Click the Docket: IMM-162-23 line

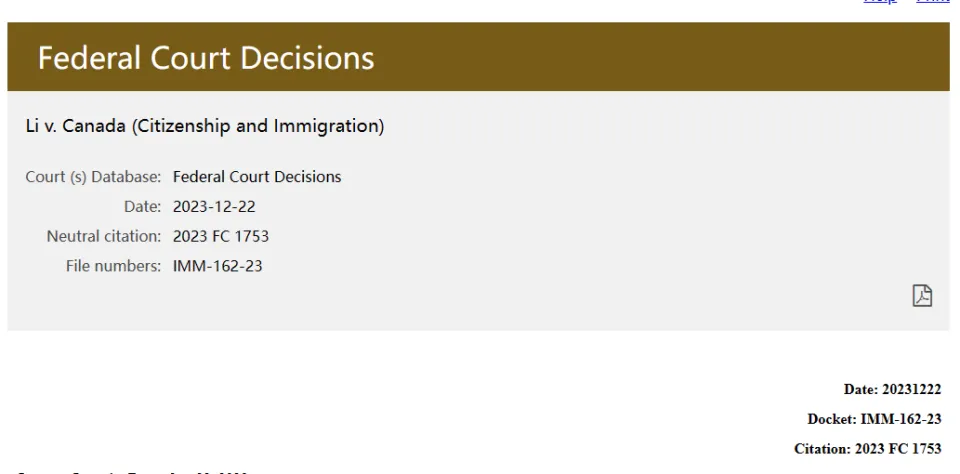point(874,419)
